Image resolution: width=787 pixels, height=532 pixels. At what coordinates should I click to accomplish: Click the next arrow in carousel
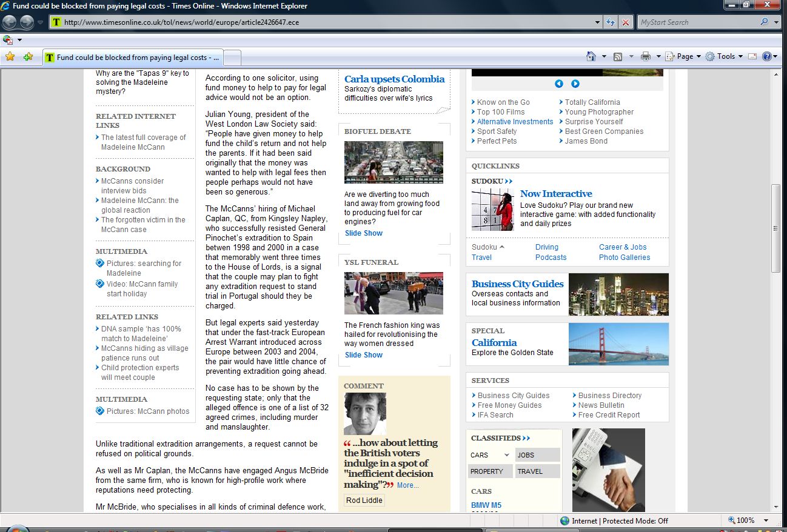(575, 84)
